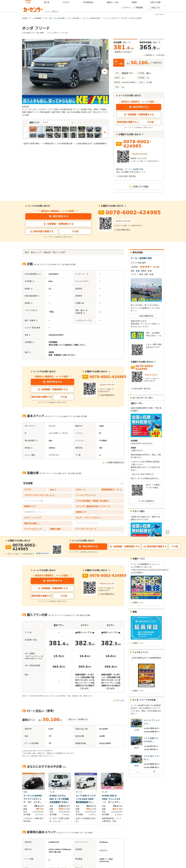Open 輸入車 tab in top navigation
Viewport: 186px width, 868px height.
tap(47, 2)
